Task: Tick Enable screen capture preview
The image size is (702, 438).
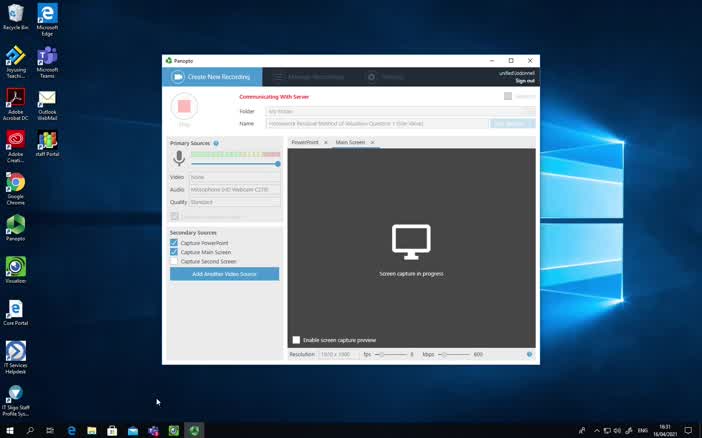Action: (x=296, y=340)
